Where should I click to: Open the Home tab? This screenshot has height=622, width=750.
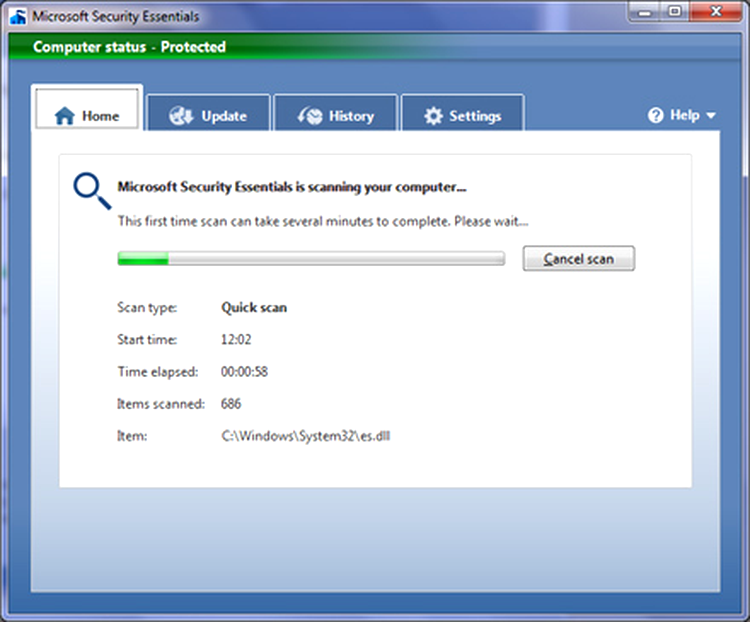(x=87, y=109)
